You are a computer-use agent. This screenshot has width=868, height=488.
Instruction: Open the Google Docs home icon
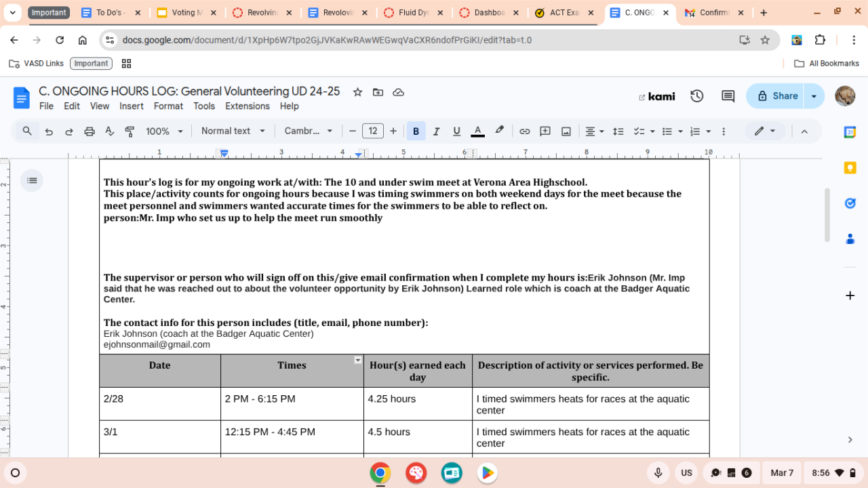pos(22,98)
